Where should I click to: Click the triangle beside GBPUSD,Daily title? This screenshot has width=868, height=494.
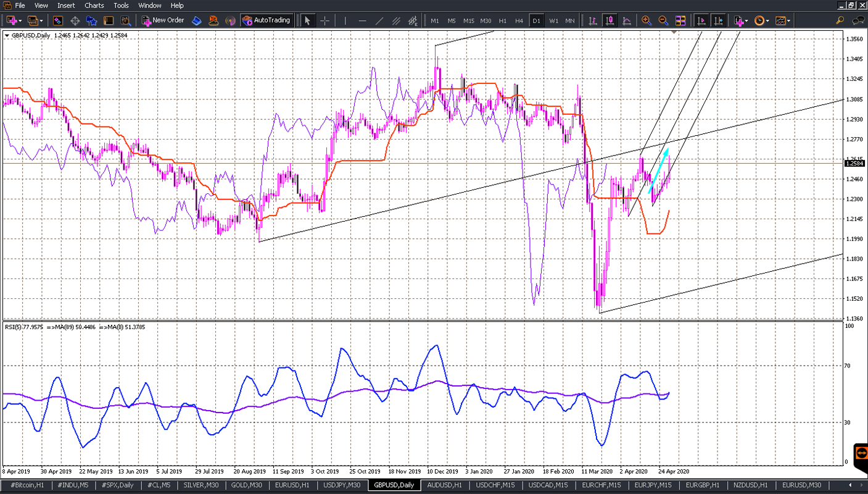[7, 36]
